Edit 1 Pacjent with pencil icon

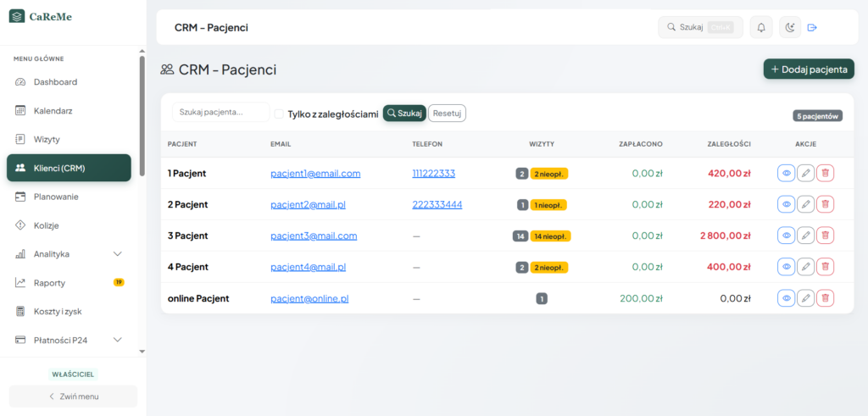pyautogui.click(x=806, y=173)
